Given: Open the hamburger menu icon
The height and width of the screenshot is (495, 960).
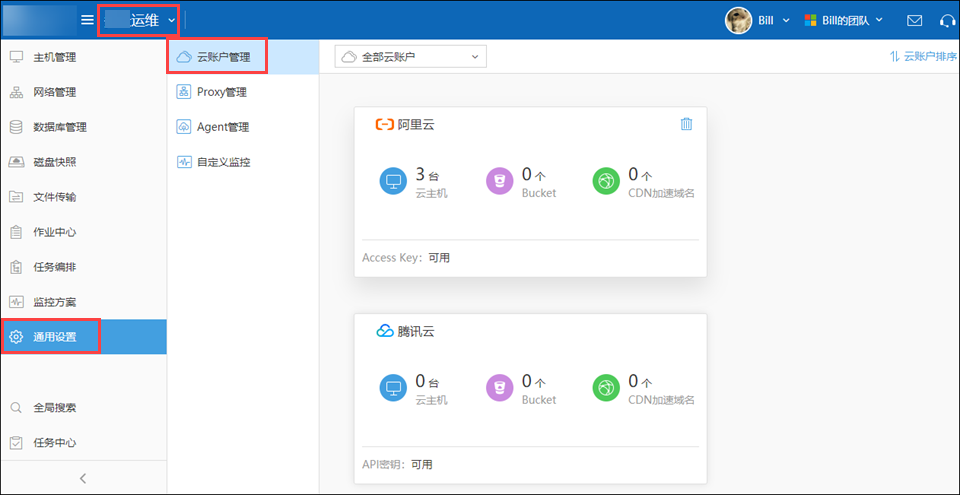Looking at the screenshot, I should coord(88,20).
